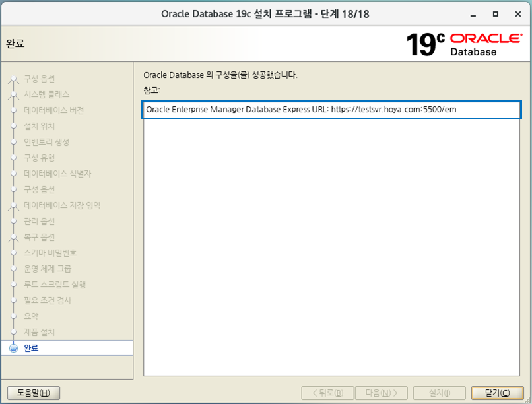Click the 요약 step
Screen dimensions: 532x404
tap(31, 316)
